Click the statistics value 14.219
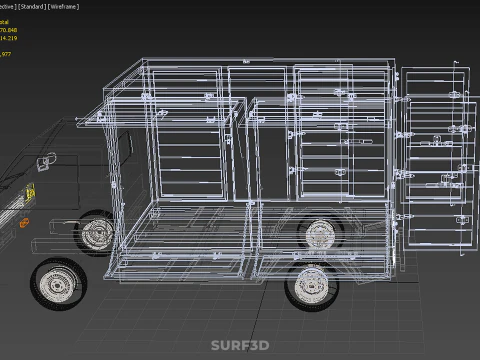The height and width of the screenshot is (360, 480). 8,38
